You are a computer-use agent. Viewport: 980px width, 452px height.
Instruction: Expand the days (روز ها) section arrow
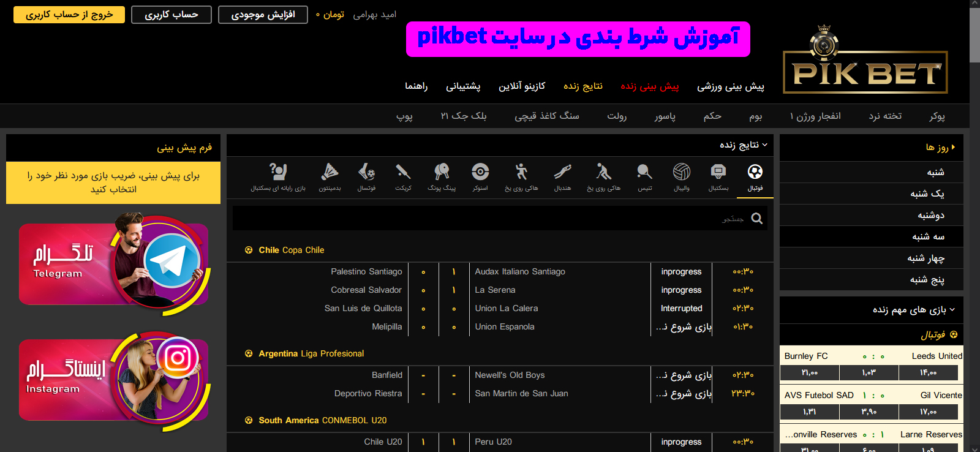pos(953,148)
